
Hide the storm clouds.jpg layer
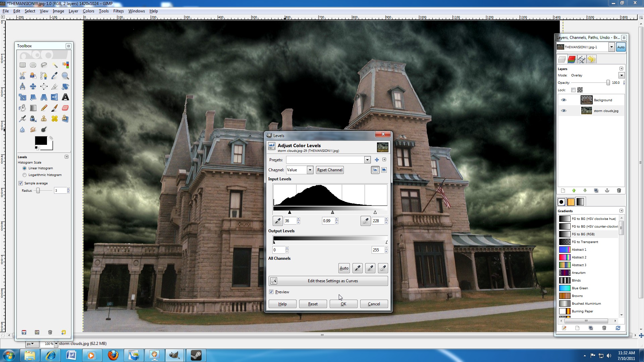pos(563,111)
